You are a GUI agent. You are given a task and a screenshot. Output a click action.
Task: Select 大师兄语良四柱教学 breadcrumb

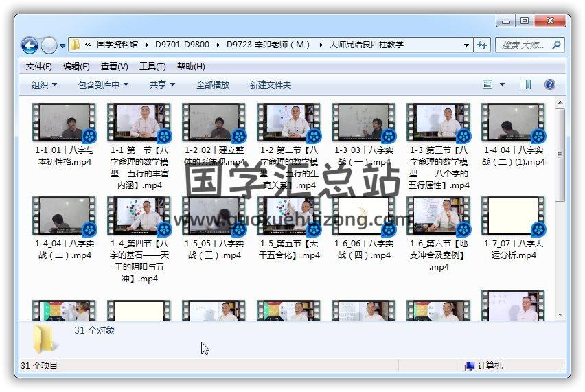(x=367, y=45)
